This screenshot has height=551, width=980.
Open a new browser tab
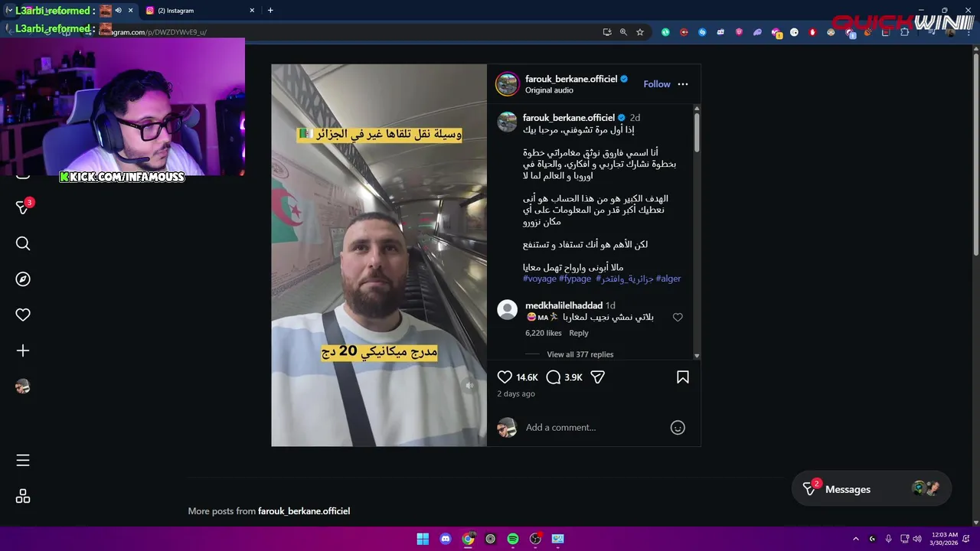click(x=270, y=11)
